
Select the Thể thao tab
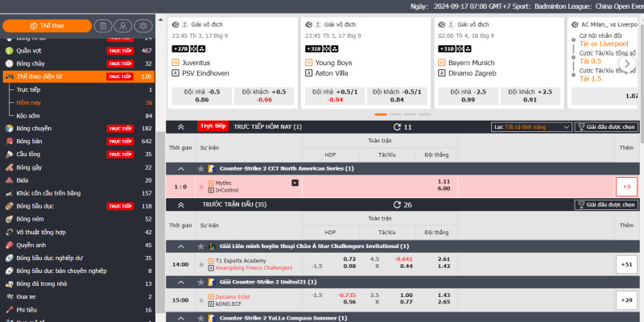tap(45, 26)
